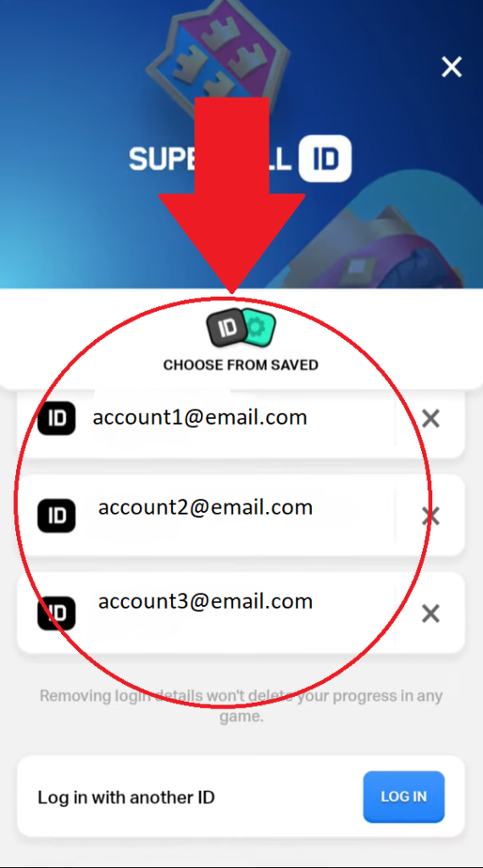Remove account1@email.com from saved logins
Viewport: 483px width, 868px height.
pyautogui.click(x=430, y=419)
